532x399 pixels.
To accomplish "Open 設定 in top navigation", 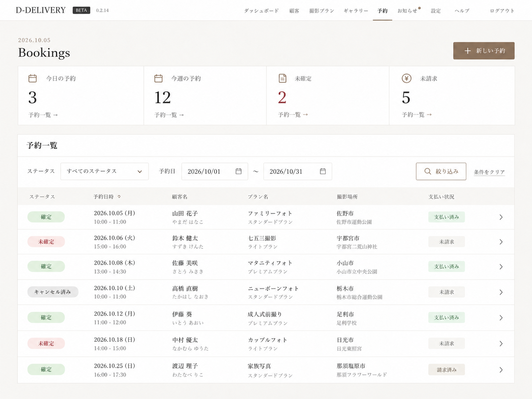I will click(436, 11).
